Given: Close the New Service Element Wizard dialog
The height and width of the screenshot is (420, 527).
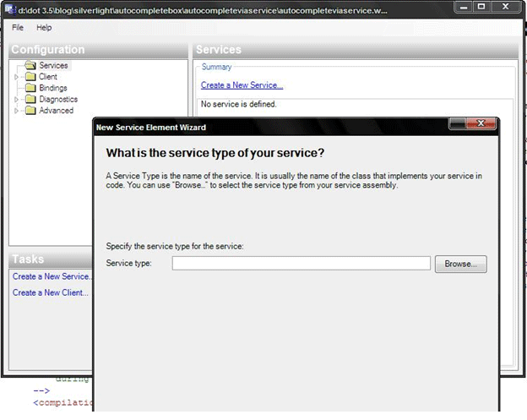Looking at the screenshot, I should click(481, 123).
